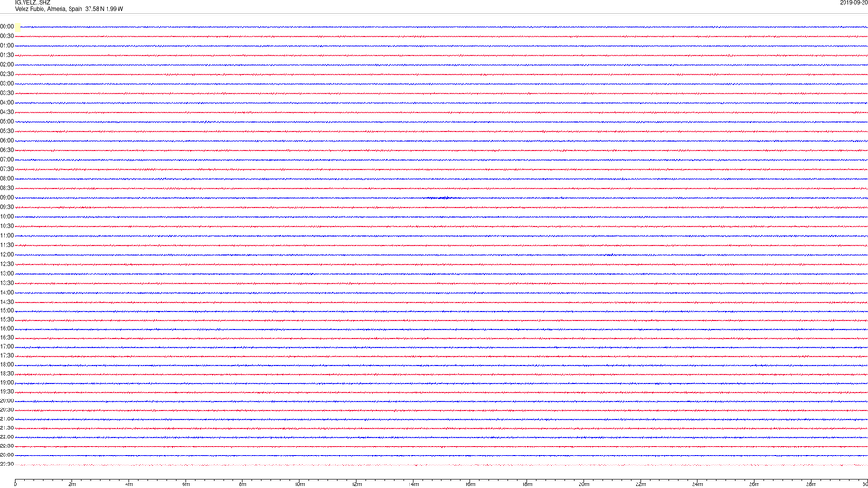Click the 18:00 time label
Viewport: 868px width, 488px height.
coord(6,365)
